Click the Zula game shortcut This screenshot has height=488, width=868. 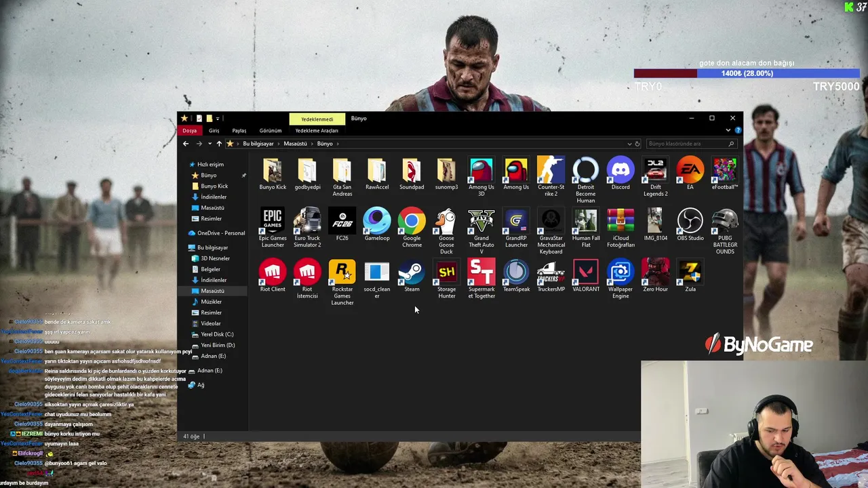tap(690, 276)
